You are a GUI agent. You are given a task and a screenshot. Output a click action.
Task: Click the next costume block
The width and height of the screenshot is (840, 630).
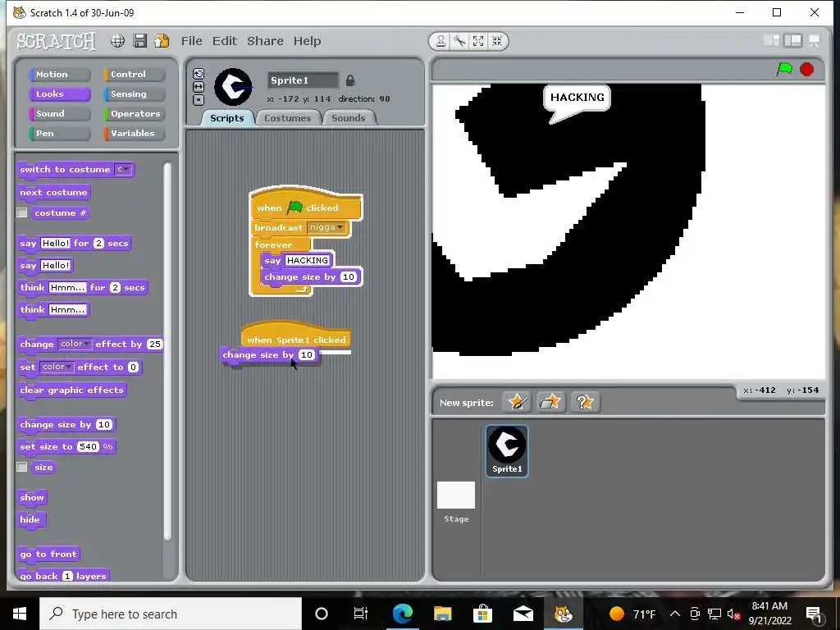53,192
